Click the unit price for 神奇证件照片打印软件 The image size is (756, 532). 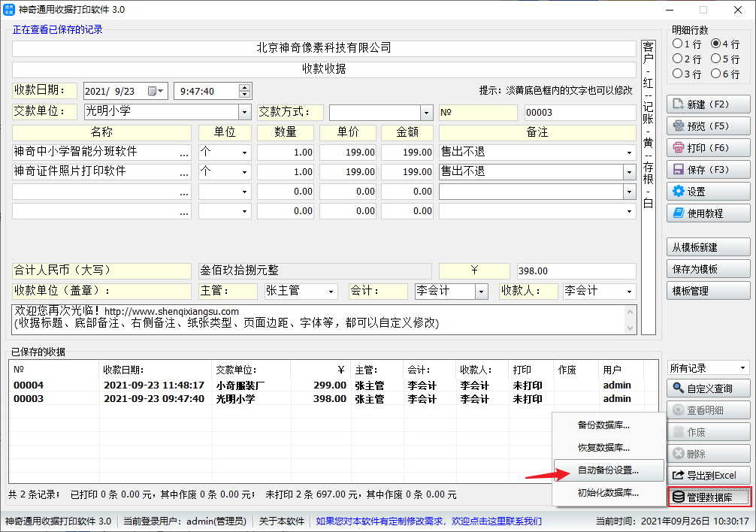(x=348, y=171)
